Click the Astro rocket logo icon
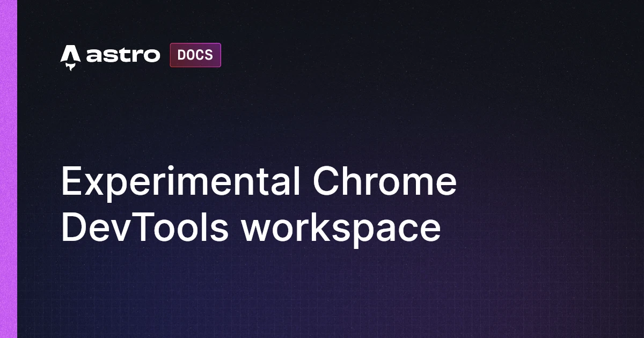This screenshot has height=338, width=644. (x=70, y=58)
